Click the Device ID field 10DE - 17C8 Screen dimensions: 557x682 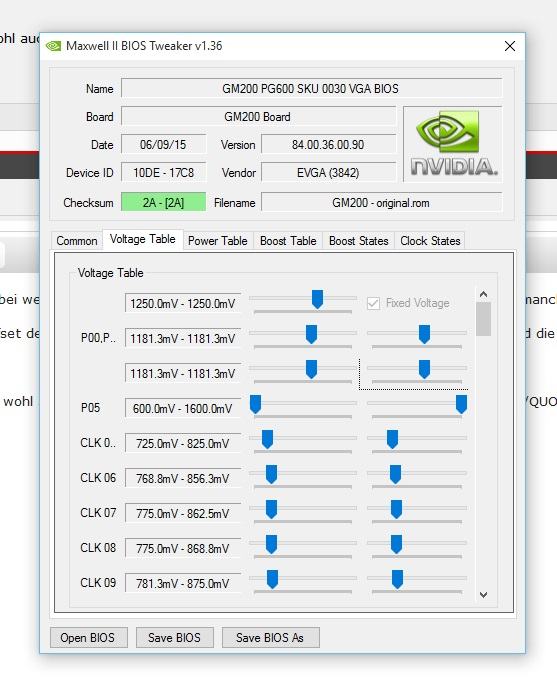click(163, 173)
